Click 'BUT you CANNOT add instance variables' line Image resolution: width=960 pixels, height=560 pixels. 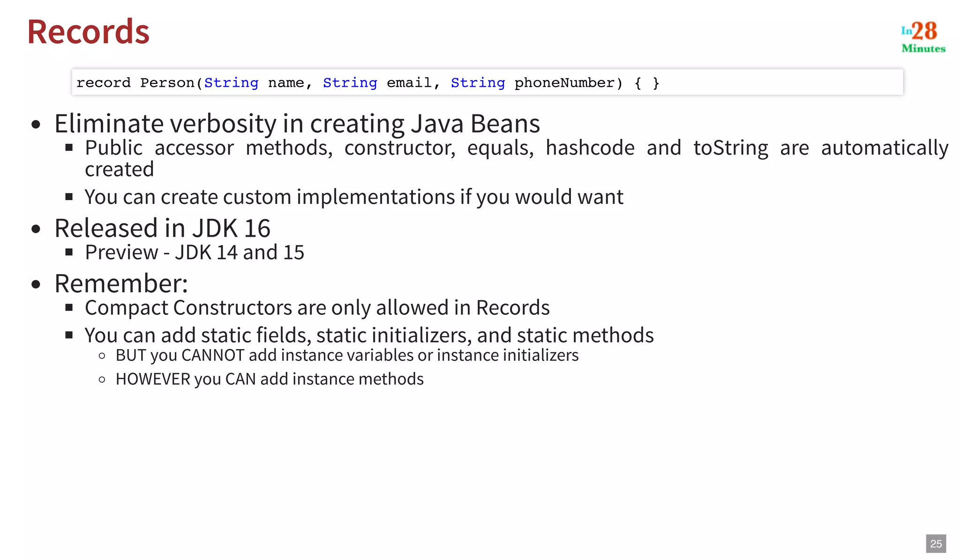(x=347, y=355)
